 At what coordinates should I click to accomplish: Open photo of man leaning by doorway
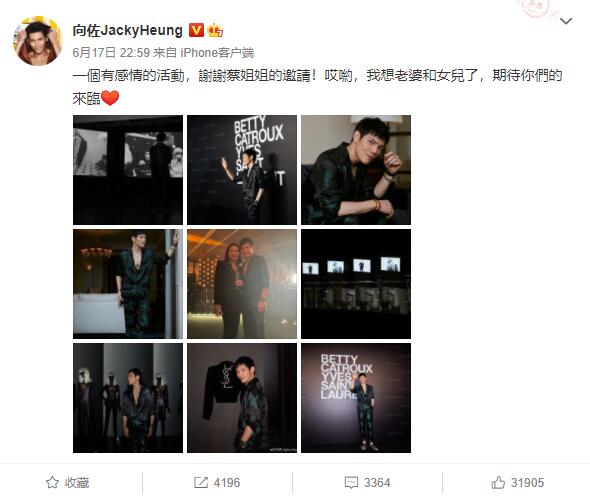click(128, 284)
